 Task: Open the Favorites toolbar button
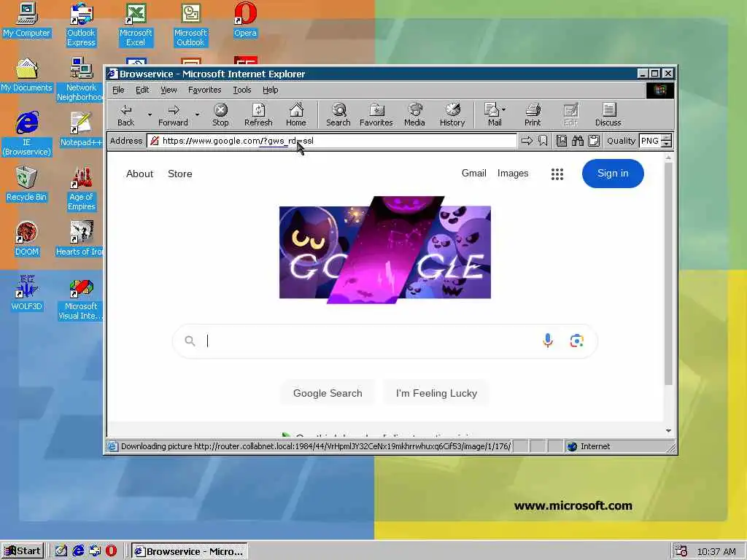pyautogui.click(x=376, y=114)
